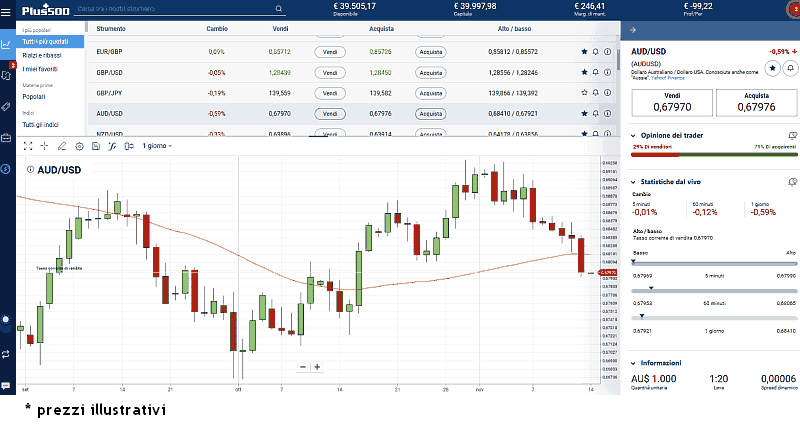Click the Vendi button for GBP/USD
800x426 pixels.
(x=331, y=72)
